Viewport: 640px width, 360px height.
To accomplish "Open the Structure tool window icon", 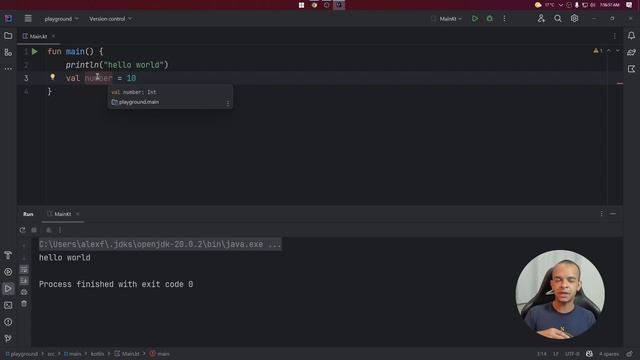I will tap(8, 53).
